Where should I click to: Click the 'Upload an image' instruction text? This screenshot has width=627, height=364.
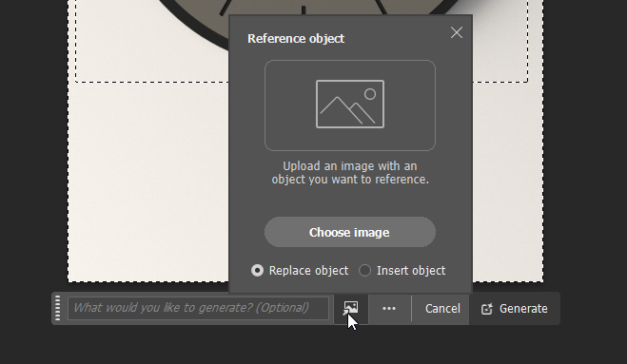pos(350,173)
